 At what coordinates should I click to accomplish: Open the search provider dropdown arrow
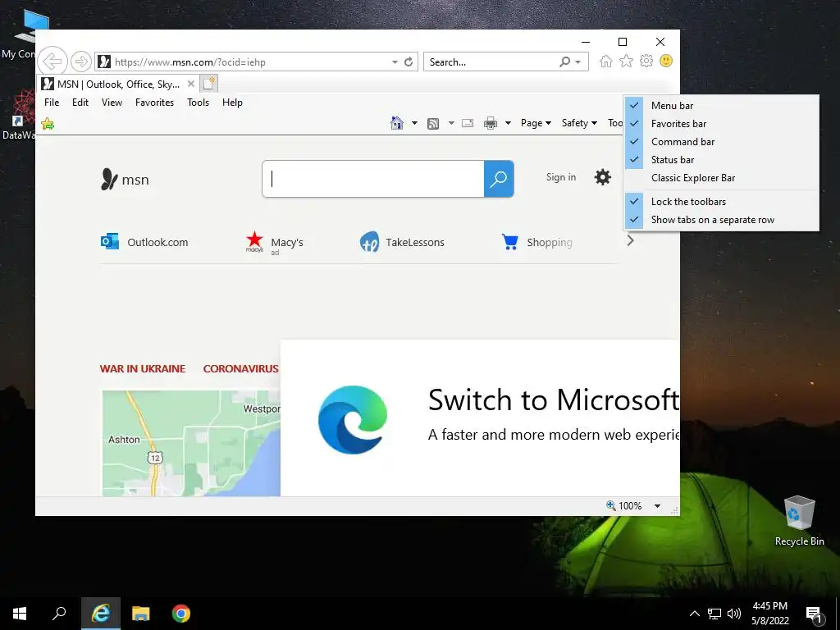578,62
